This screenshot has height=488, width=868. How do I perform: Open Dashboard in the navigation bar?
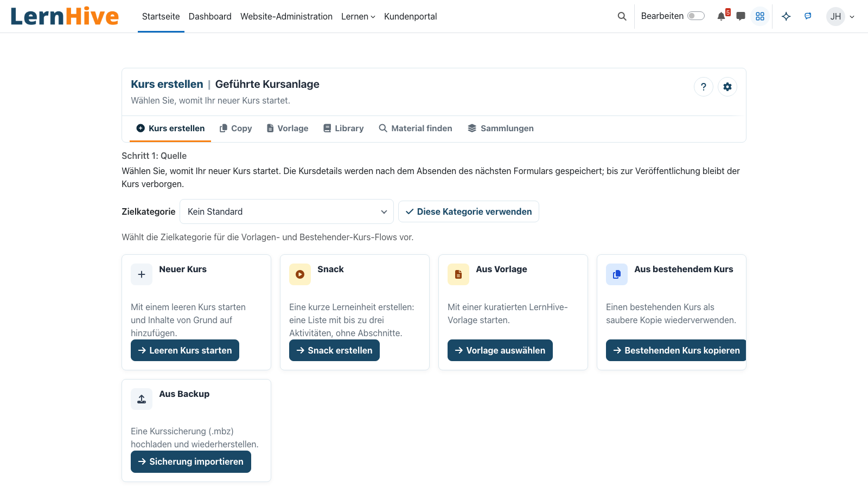pyautogui.click(x=210, y=16)
